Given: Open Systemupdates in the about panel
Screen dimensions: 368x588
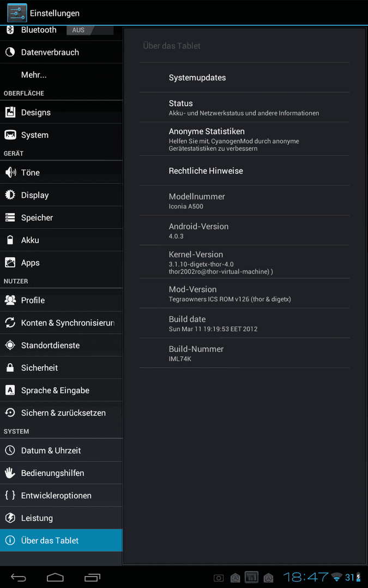Looking at the screenshot, I should (244, 78).
